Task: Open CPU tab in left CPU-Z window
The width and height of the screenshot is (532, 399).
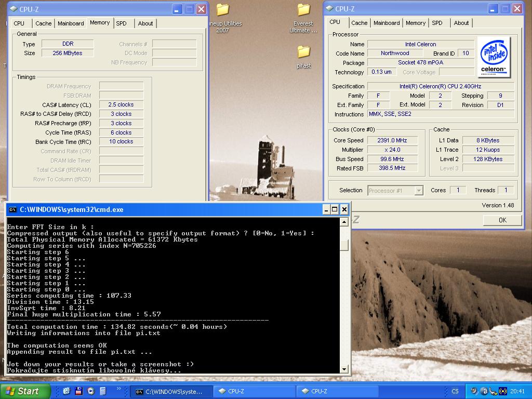Action: [19, 23]
